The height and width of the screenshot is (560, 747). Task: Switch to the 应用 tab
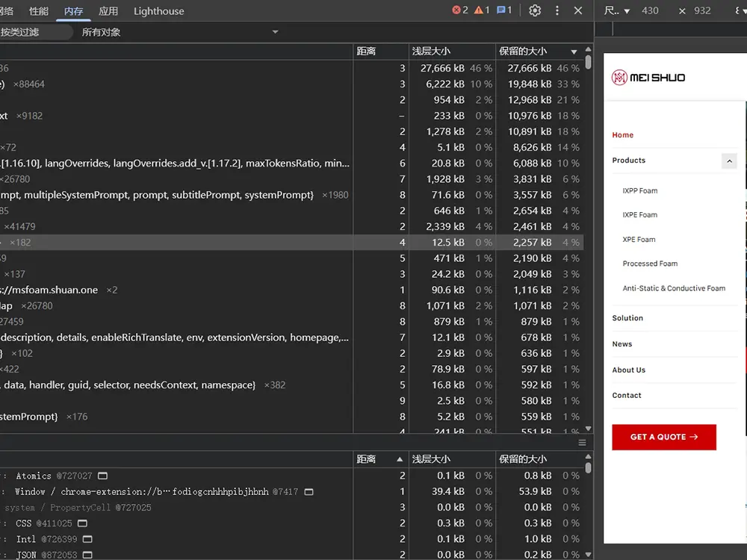click(108, 11)
